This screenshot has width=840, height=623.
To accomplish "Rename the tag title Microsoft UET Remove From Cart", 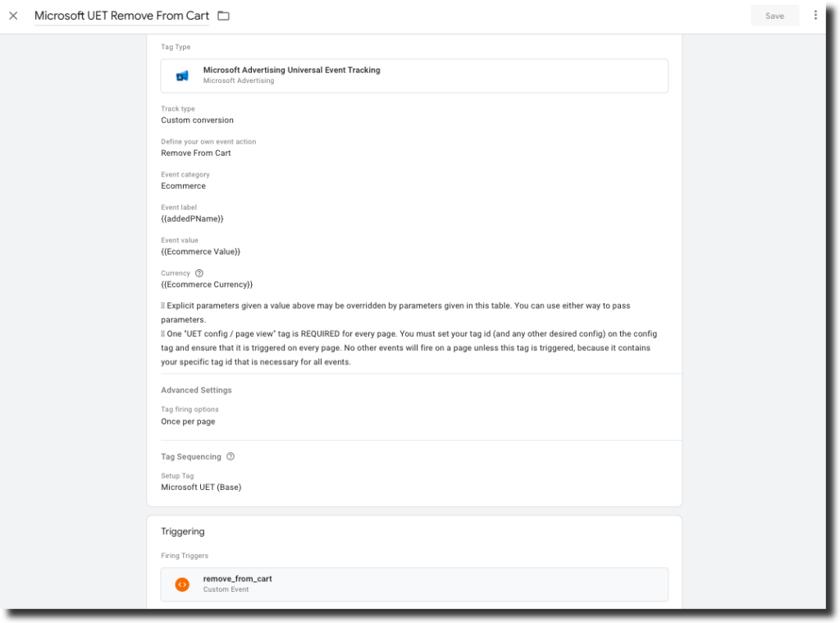I will [x=121, y=16].
